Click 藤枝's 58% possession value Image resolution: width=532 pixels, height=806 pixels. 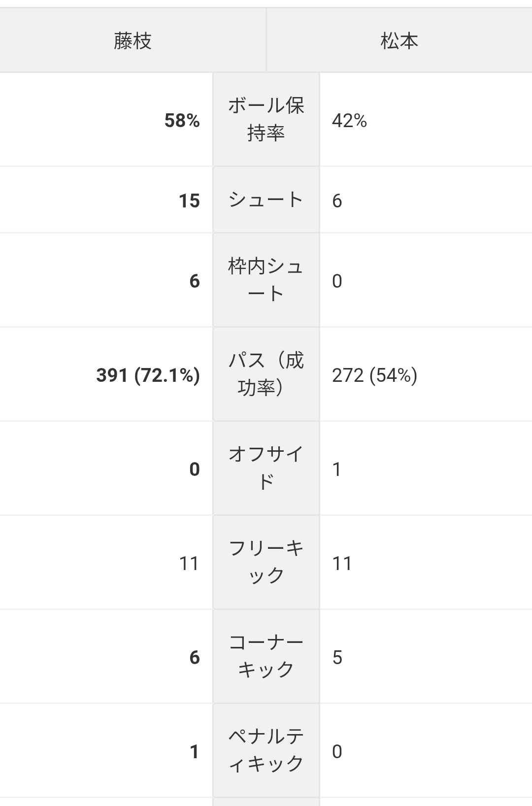click(x=182, y=121)
